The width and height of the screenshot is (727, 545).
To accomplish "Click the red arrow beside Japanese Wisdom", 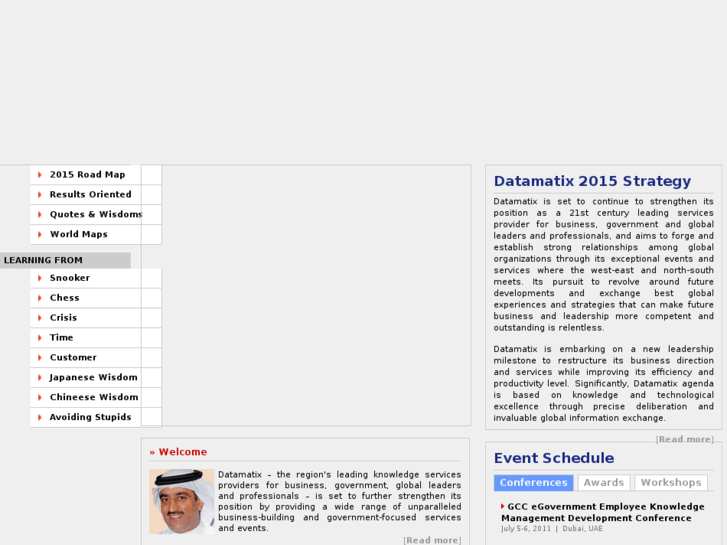I will click(40, 378).
